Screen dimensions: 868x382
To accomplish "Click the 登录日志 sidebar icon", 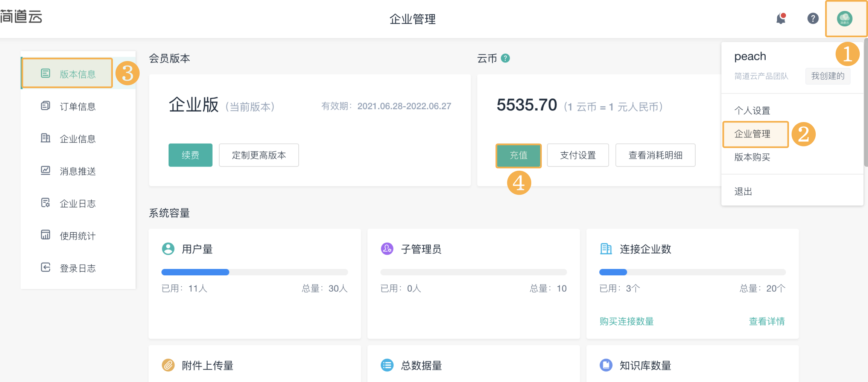I will tap(45, 267).
